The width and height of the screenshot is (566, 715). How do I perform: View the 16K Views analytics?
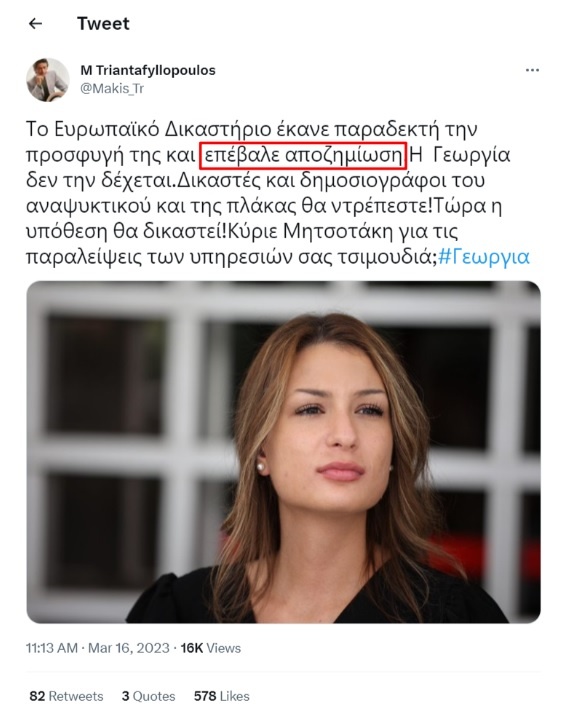tap(210, 648)
